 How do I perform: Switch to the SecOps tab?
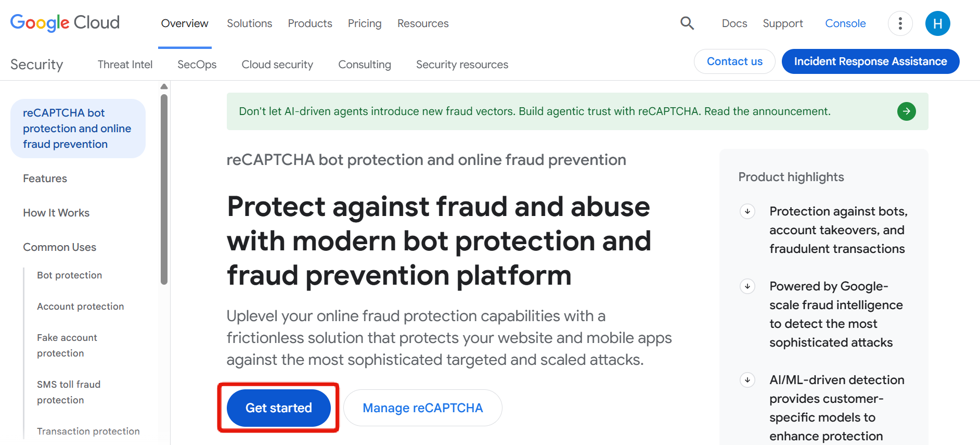coord(197,65)
